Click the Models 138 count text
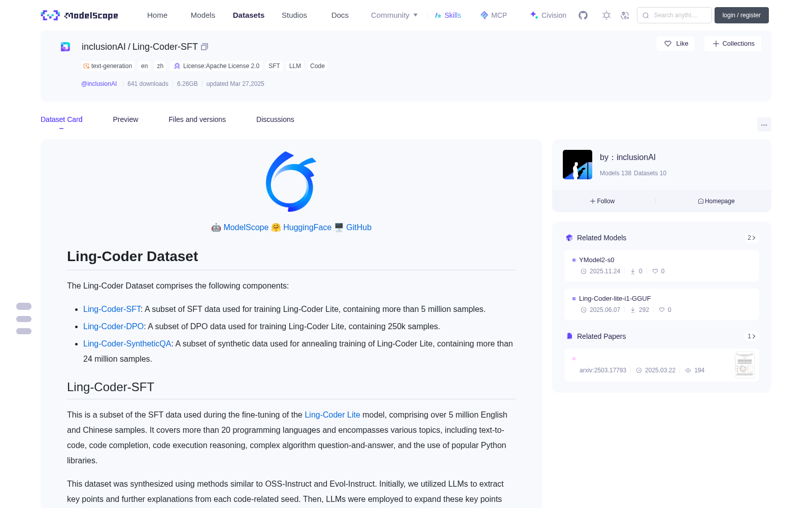Screen dimensions: 812x508 [615, 173]
